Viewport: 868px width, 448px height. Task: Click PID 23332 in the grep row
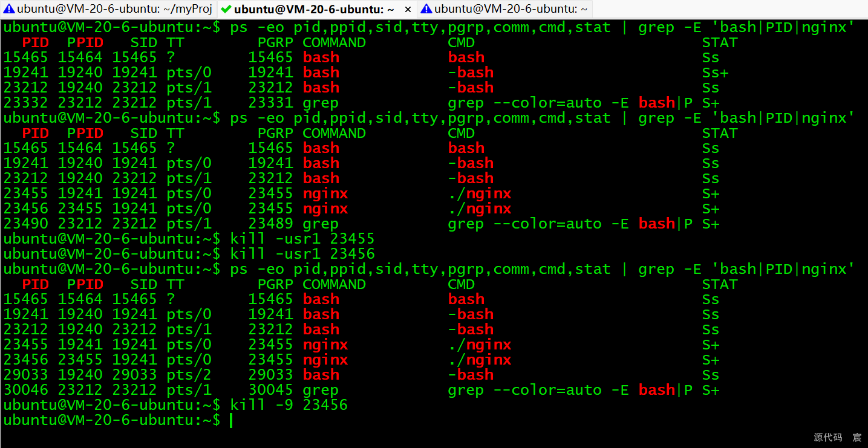26,103
